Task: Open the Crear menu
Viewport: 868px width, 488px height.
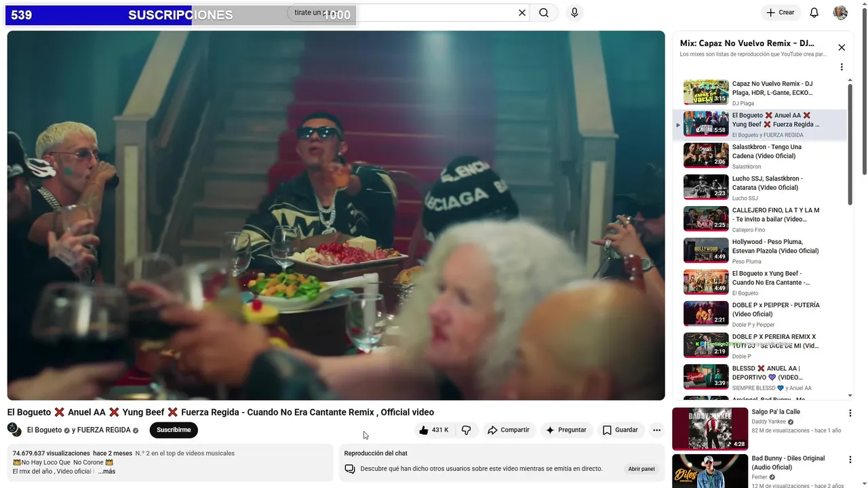Action: click(781, 13)
